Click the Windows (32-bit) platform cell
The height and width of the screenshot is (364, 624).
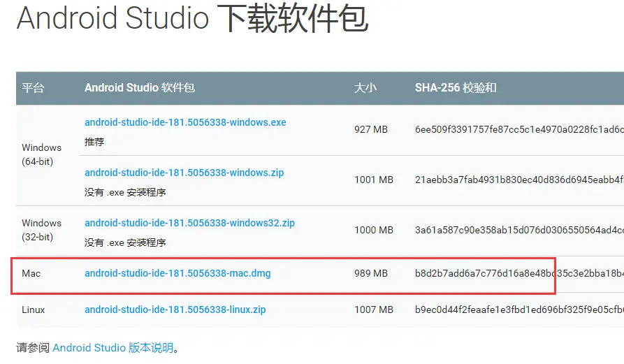coord(41,230)
